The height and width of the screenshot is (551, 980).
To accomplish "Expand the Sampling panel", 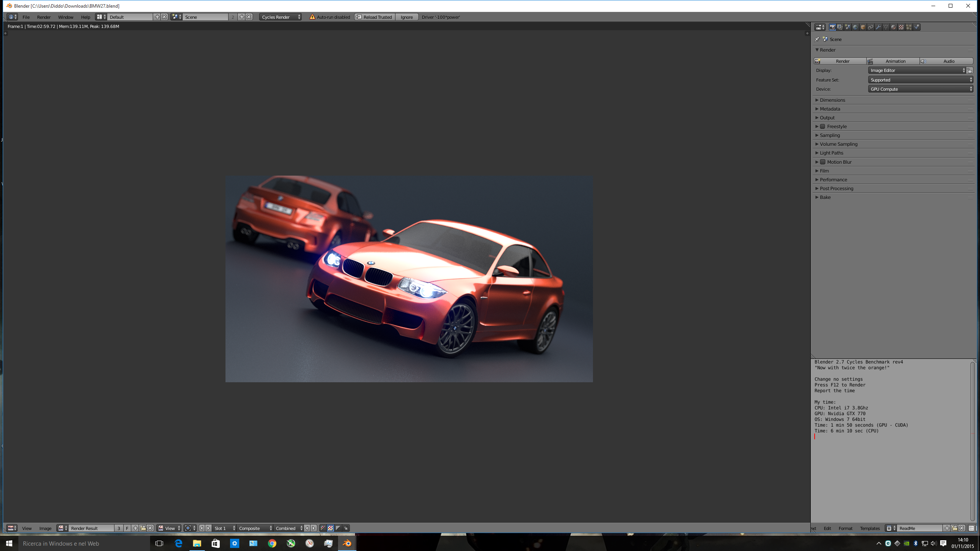I will (x=830, y=135).
